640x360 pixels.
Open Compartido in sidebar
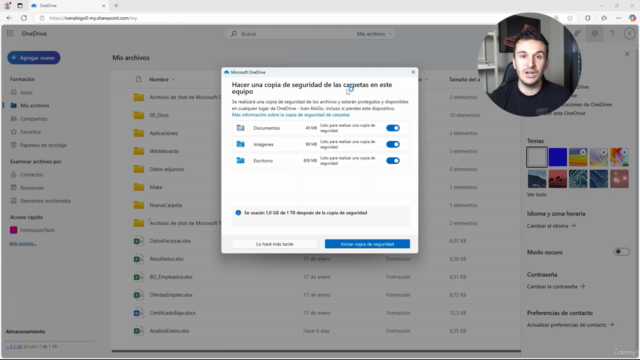[33, 119]
